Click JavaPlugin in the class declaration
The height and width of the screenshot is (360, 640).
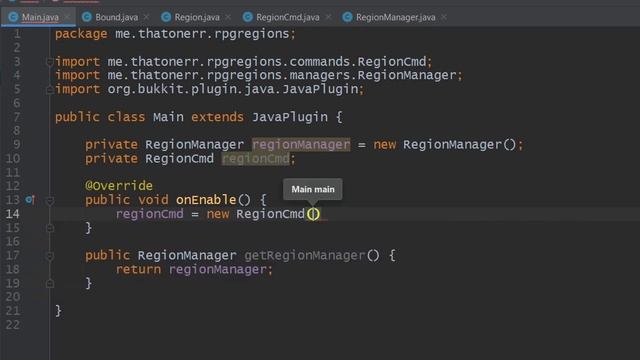289,117
